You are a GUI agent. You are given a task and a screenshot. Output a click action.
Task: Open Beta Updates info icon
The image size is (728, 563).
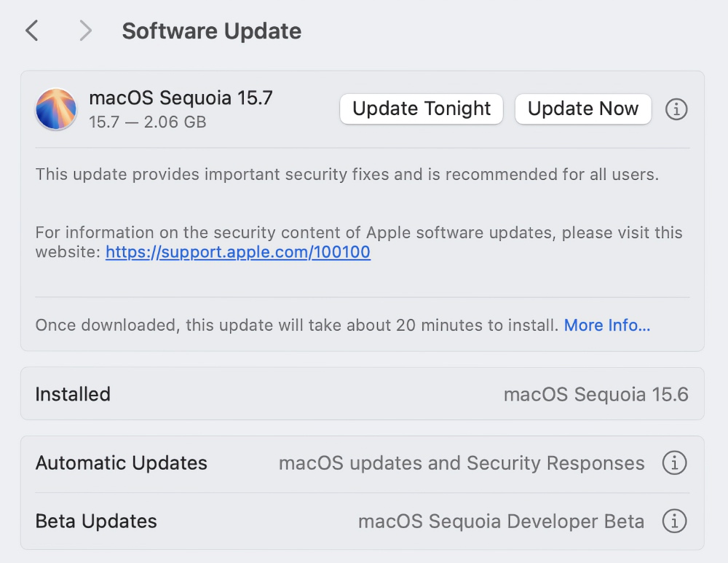674,521
